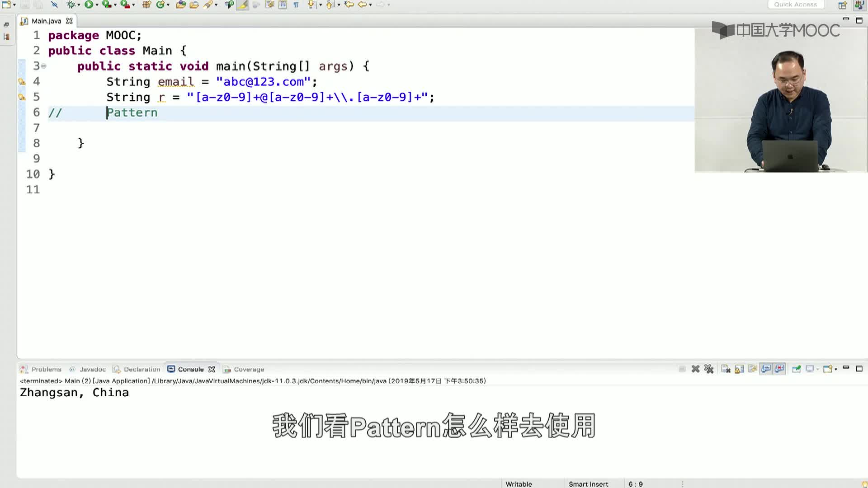
Task: Click Clear Console icon
Action: (x=726, y=369)
